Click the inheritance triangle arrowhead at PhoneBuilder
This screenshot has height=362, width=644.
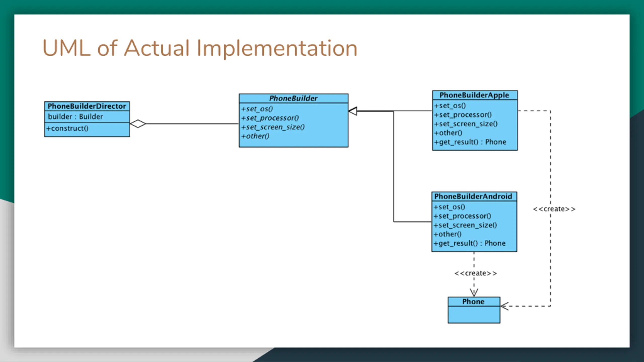[x=353, y=111]
